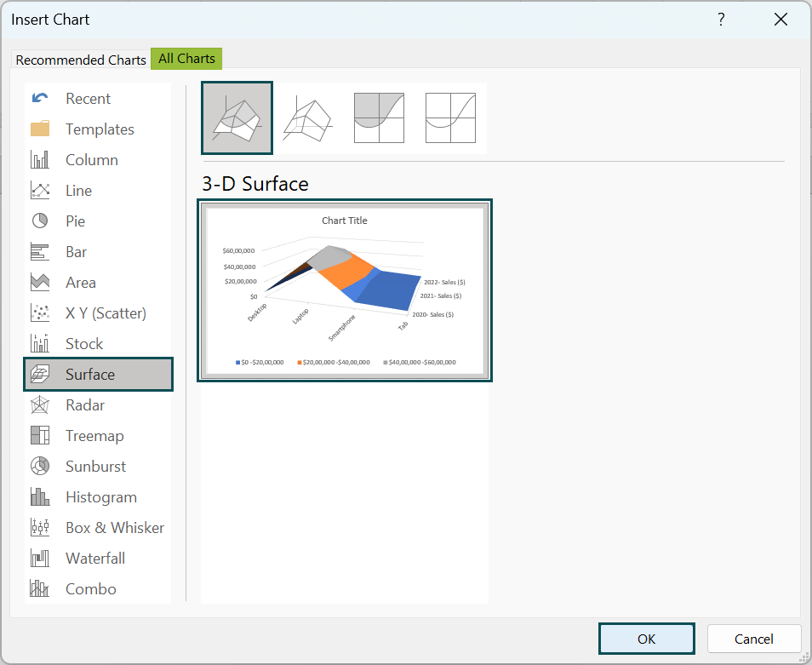Image resolution: width=812 pixels, height=665 pixels.
Task: Choose the Bar chart category label
Action: 76,252
